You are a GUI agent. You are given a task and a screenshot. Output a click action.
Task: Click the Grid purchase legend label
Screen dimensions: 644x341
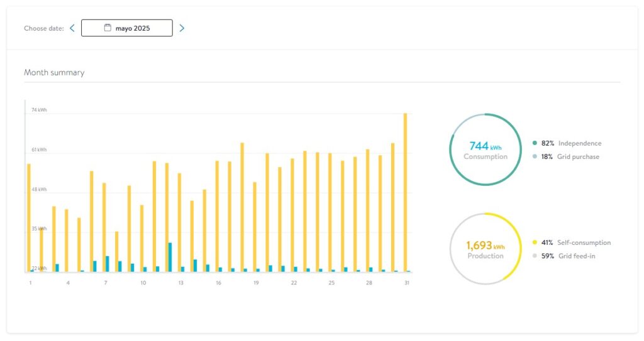pyautogui.click(x=578, y=157)
